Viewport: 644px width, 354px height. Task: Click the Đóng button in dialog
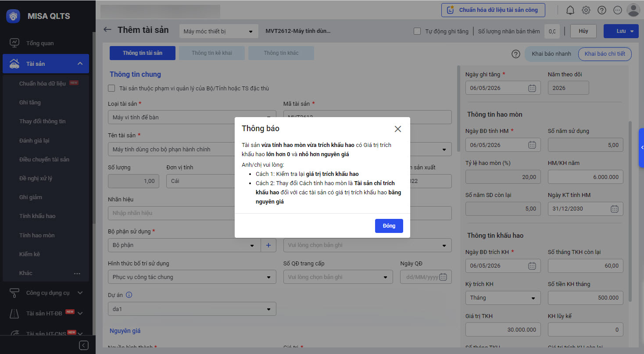389,226
